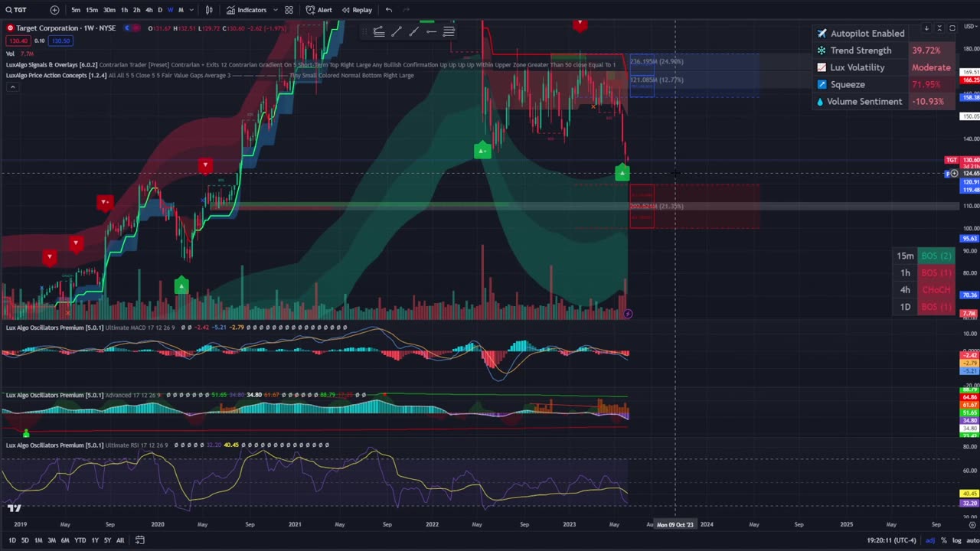
Task: Open indicator templates grid icon
Action: [289, 10]
